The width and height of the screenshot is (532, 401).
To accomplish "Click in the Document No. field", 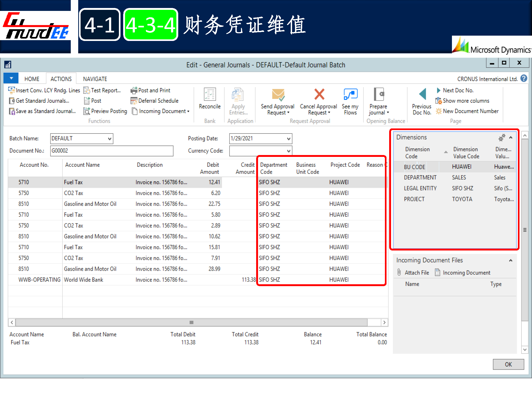I will click(x=112, y=151).
